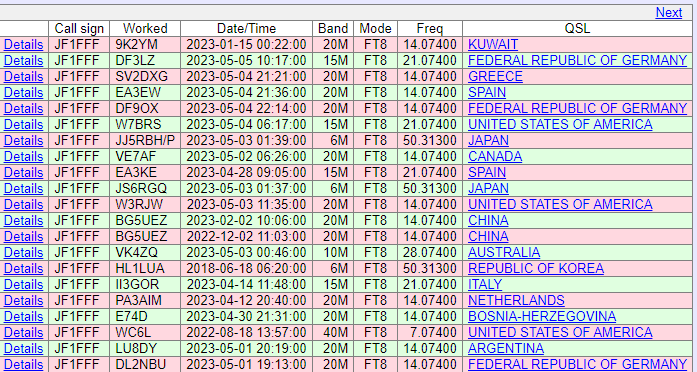Open Details for the DF9OX contact
Screen dimensions: 697x372
pyautogui.click(x=24, y=108)
